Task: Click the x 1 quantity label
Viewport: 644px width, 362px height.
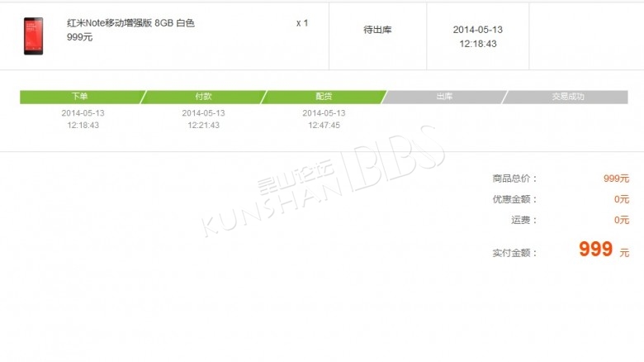Action: (302, 23)
